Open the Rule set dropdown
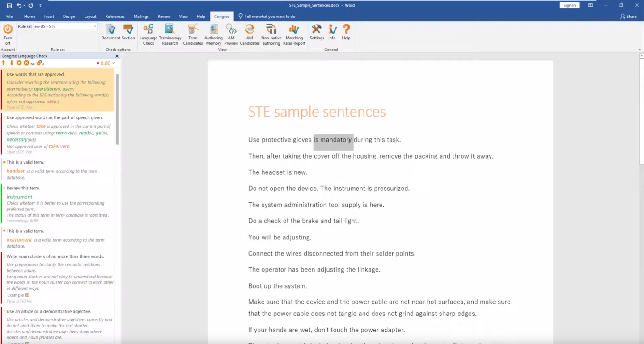644x344 pixels. coord(95,26)
